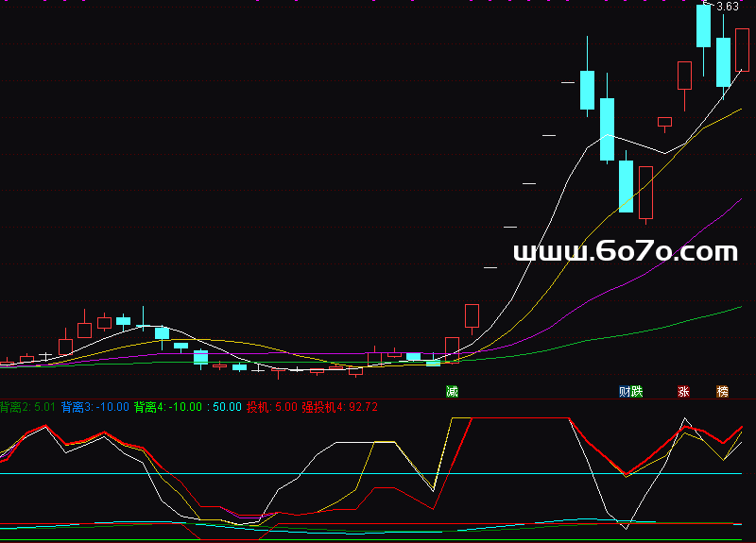756x543 pixels.
Task: Select the tallest cyan candlestick in the rally
Action: click(606, 128)
